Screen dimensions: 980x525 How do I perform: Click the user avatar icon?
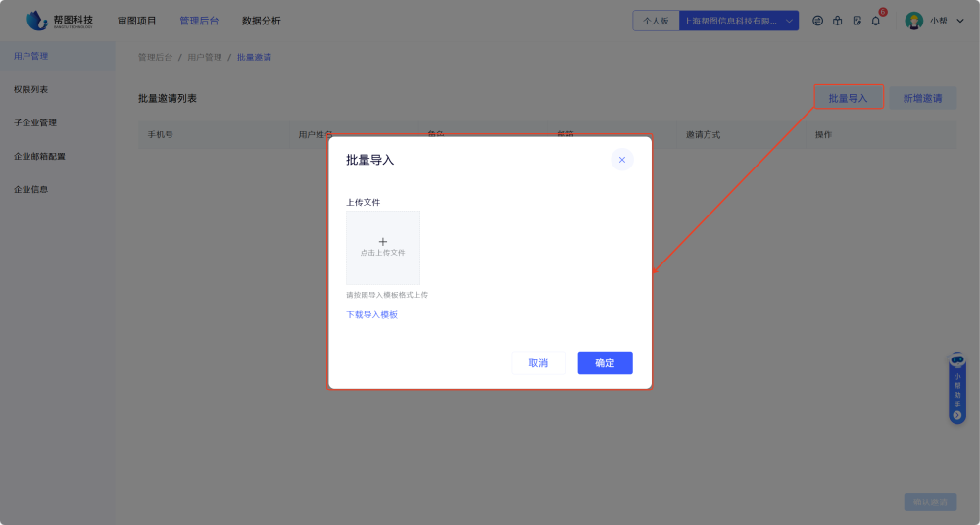click(x=913, y=21)
